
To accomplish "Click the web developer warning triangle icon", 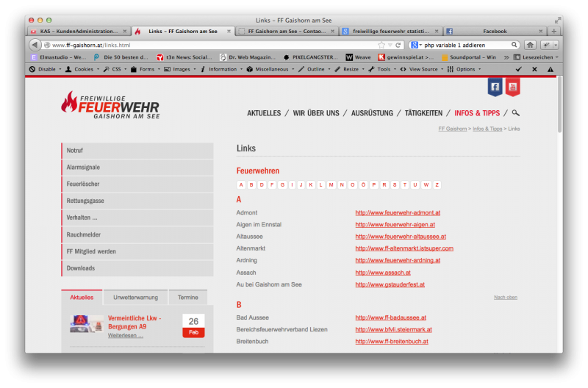I will (550, 69).
